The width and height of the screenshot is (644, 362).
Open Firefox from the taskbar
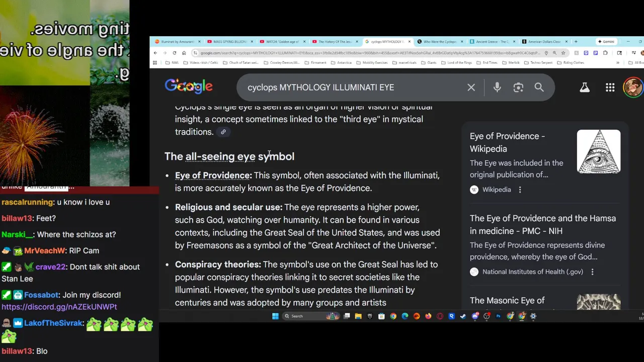pyautogui.click(x=428, y=316)
